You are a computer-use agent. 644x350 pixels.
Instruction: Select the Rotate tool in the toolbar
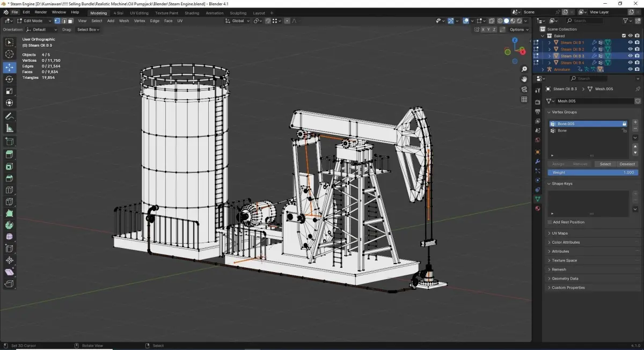click(9, 79)
